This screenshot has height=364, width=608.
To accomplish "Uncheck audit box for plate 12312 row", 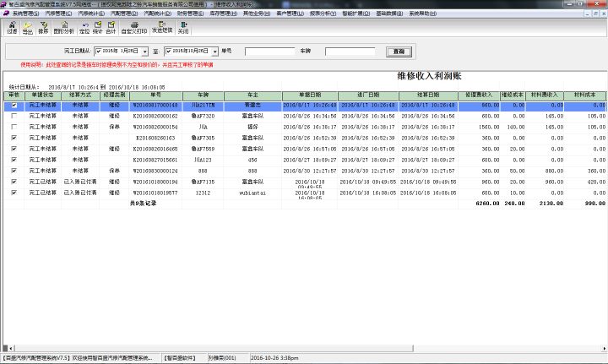I will (14, 193).
